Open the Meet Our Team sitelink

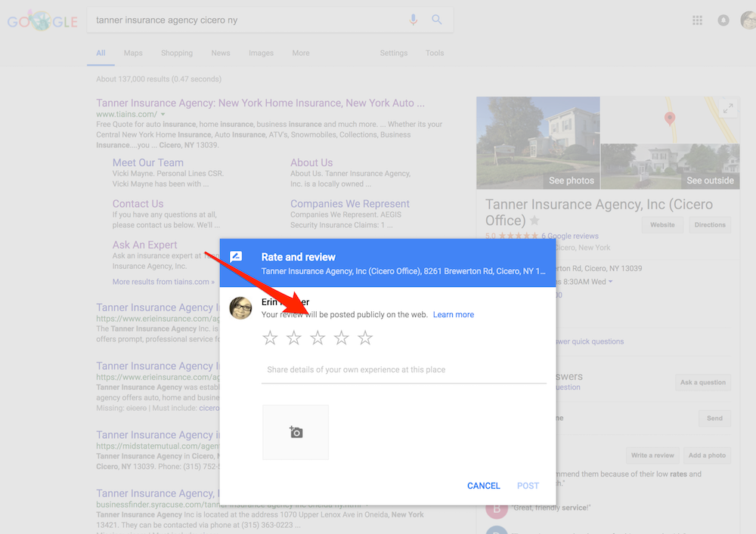148,162
